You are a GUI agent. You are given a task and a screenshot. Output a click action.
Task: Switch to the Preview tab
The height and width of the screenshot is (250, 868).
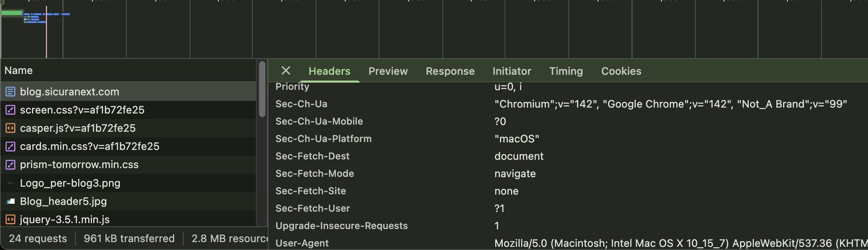pyautogui.click(x=388, y=71)
